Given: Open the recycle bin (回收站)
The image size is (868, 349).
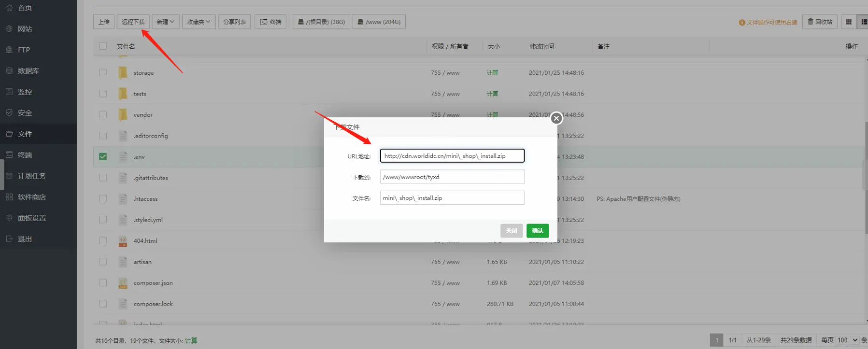Looking at the screenshot, I should tap(820, 22).
